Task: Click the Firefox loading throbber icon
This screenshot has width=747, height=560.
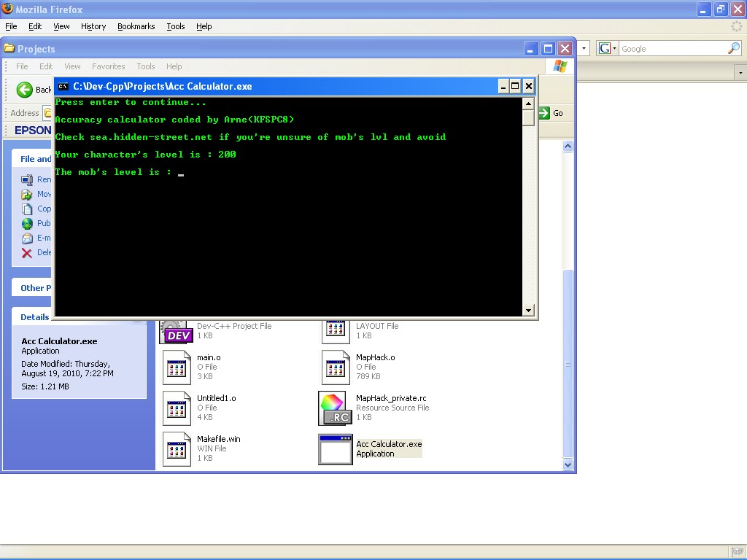Action: pos(737,26)
